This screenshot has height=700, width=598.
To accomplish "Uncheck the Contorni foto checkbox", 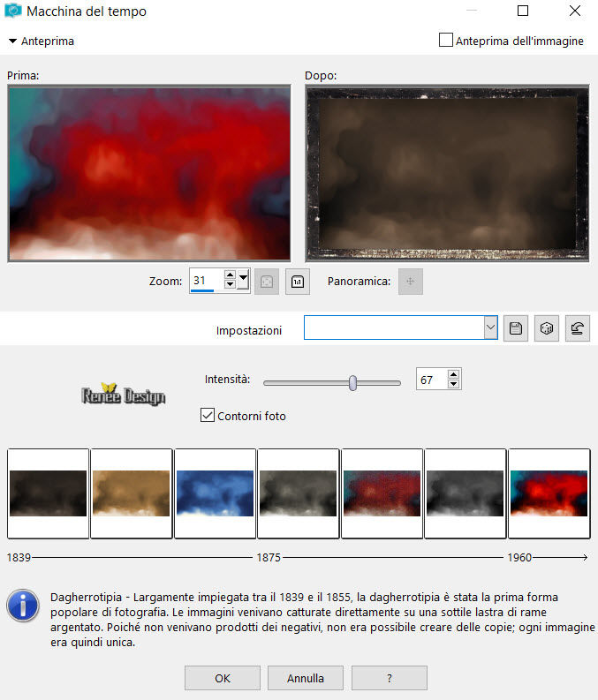I will point(208,415).
